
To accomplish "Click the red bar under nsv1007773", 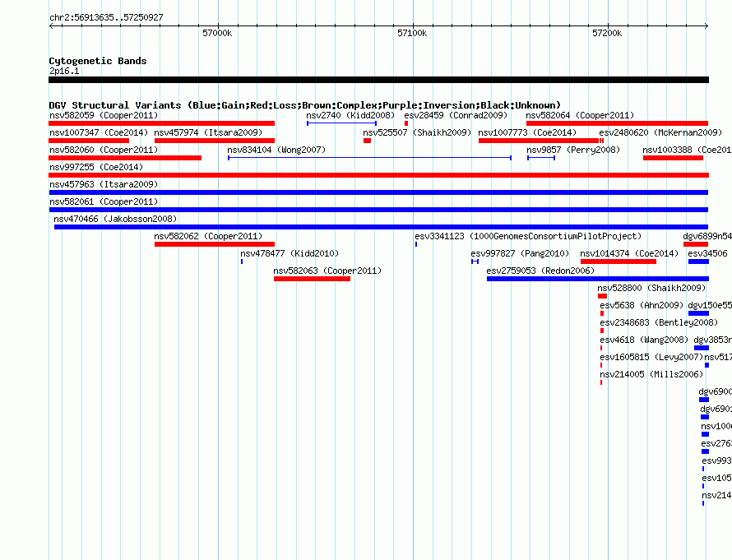I will (x=539, y=141).
